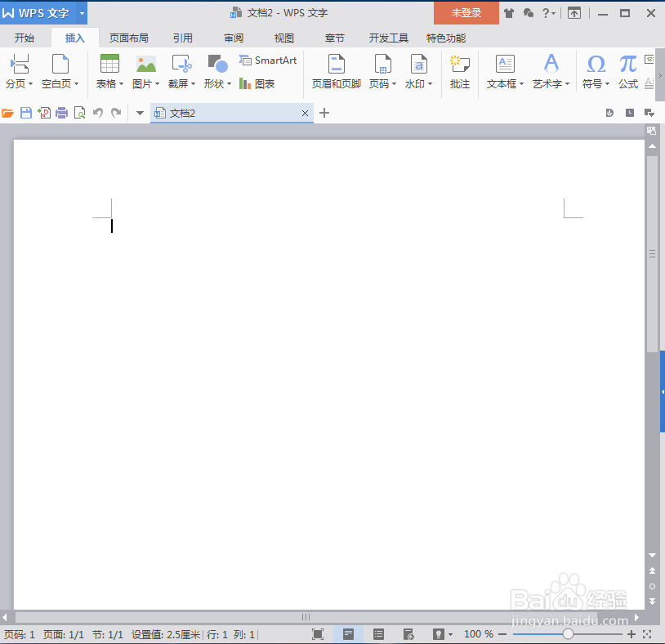Switch to page layout view
Screen dimensions: 665x644
pos(348,634)
